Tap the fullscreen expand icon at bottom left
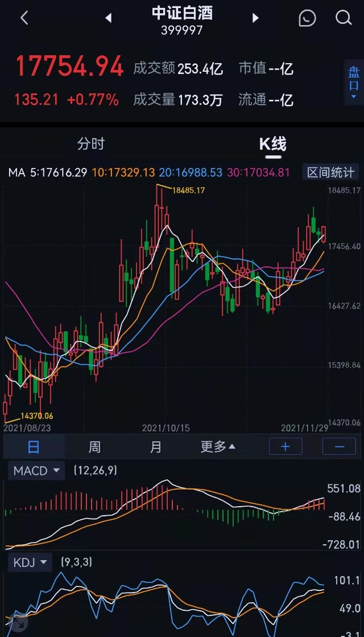This screenshot has width=364, height=637. click(18, 622)
